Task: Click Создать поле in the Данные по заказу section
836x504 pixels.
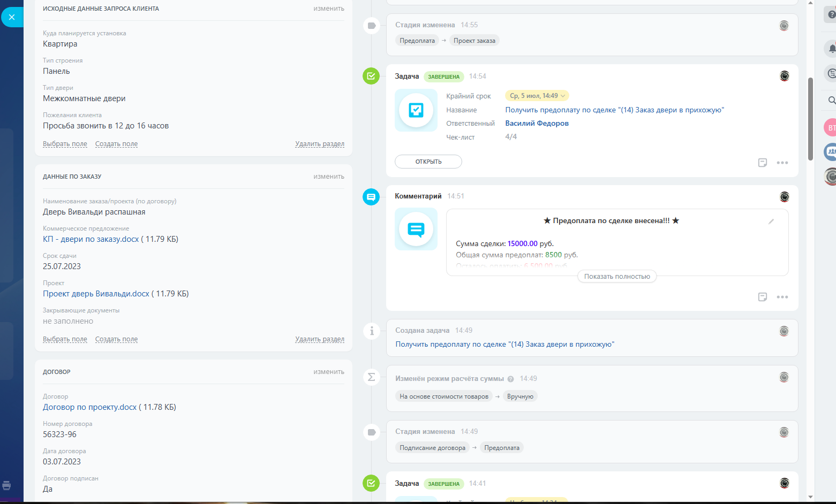Action: point(116,339)
